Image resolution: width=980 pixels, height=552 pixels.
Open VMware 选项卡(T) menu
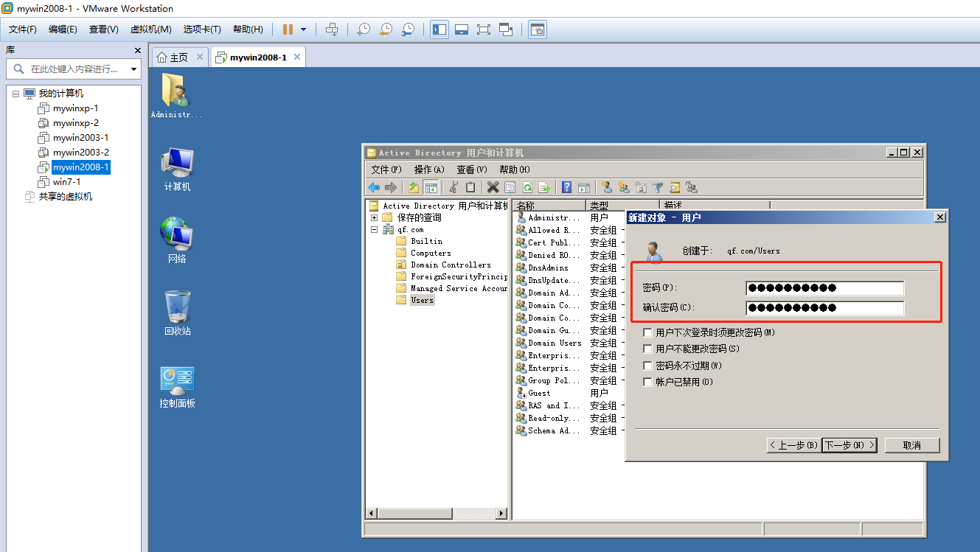click(x=202, y=29)
